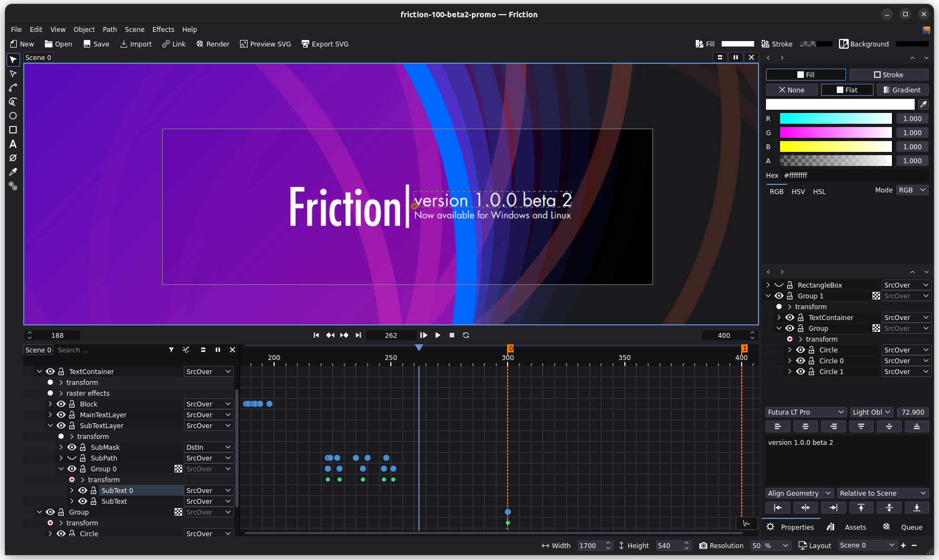
Task: Toggle visibility of the MainTextLayer
Action: tap(61, 415)
